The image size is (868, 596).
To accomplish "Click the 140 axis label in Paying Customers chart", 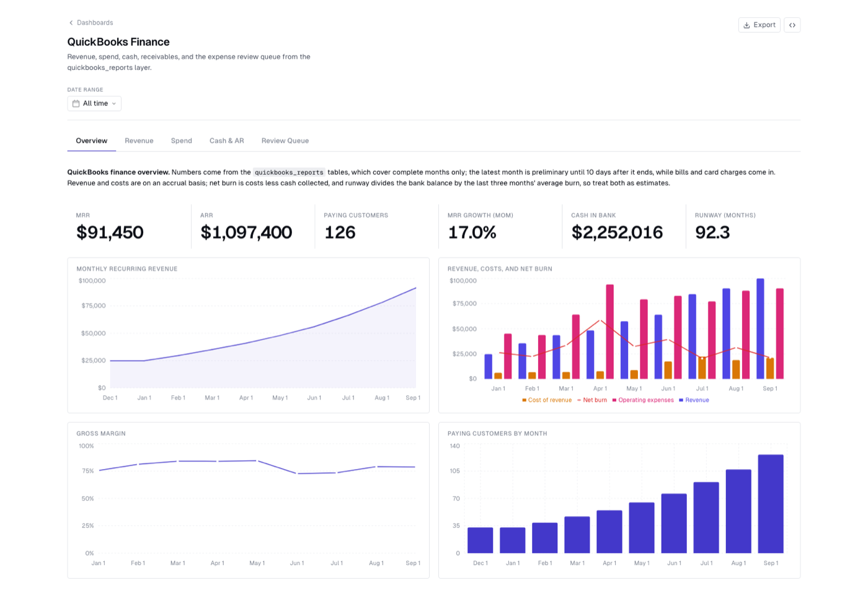I will [455, 446].
